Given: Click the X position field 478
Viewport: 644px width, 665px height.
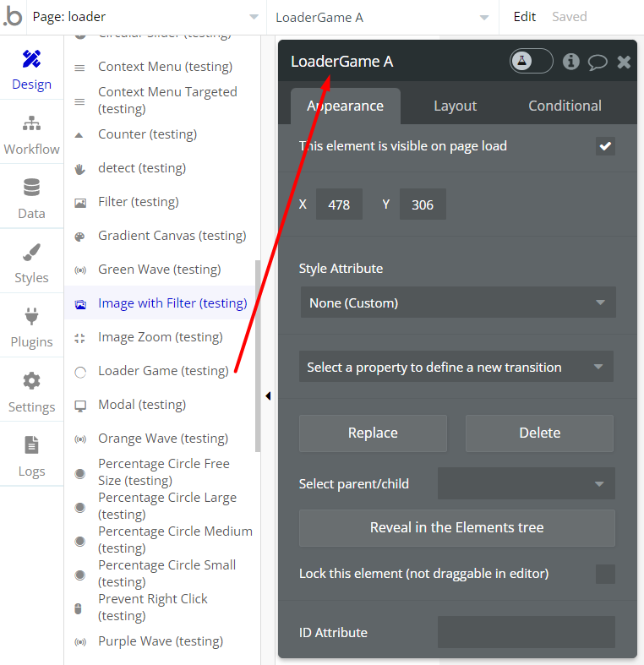Looking at the screenshot, I should (x=339, y=204).
